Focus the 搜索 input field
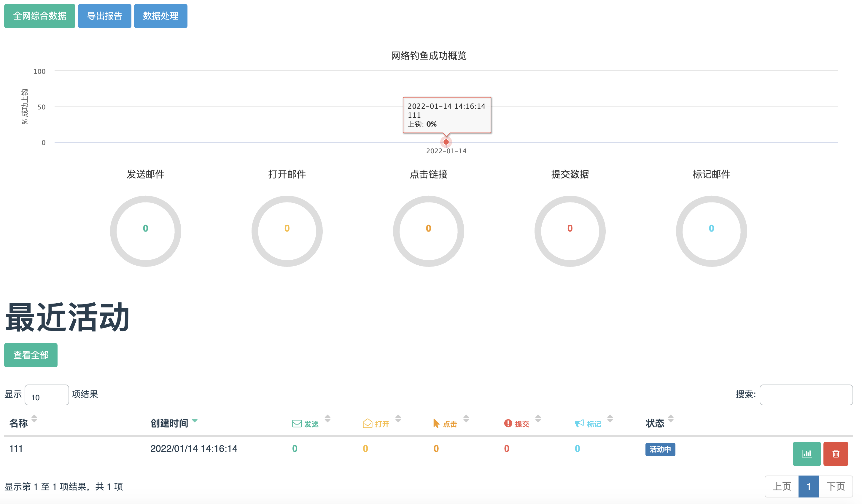This screenshot has height=504, width=862. coord(806,395)
